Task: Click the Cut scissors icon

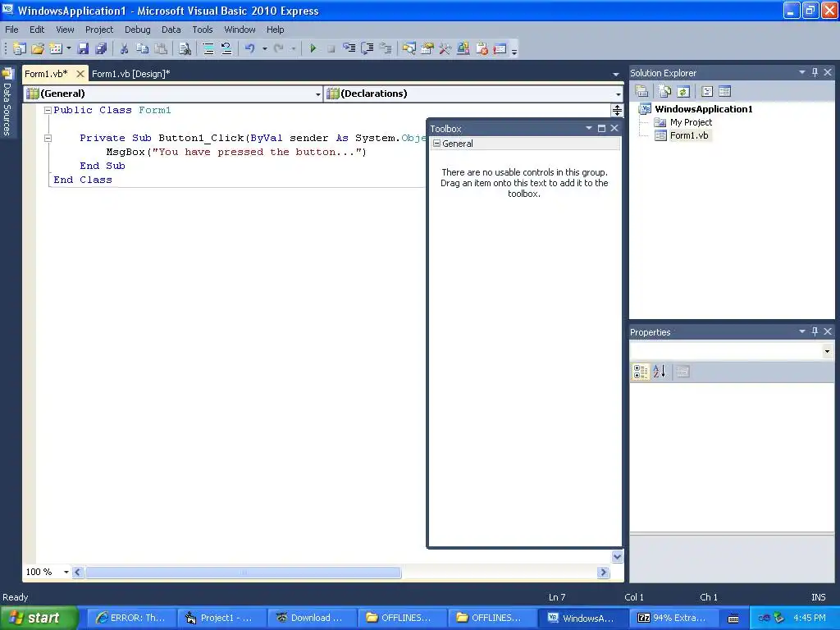Action: click(125, 48)
